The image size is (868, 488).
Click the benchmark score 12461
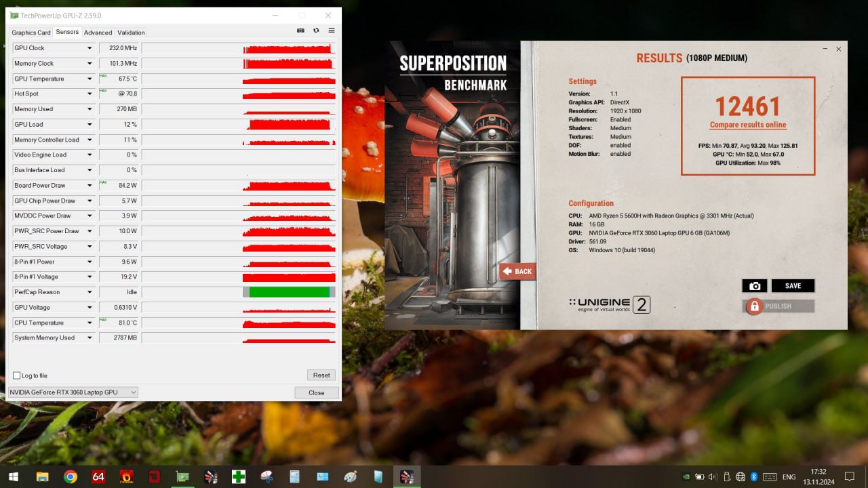748,106
